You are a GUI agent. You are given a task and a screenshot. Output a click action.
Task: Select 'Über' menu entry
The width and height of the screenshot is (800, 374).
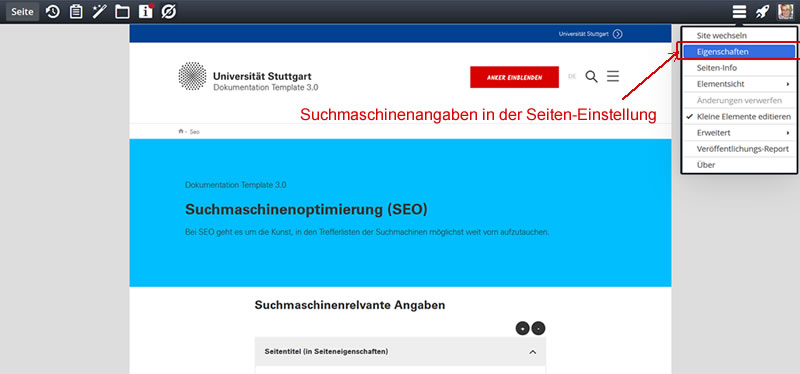click(739, 165)
